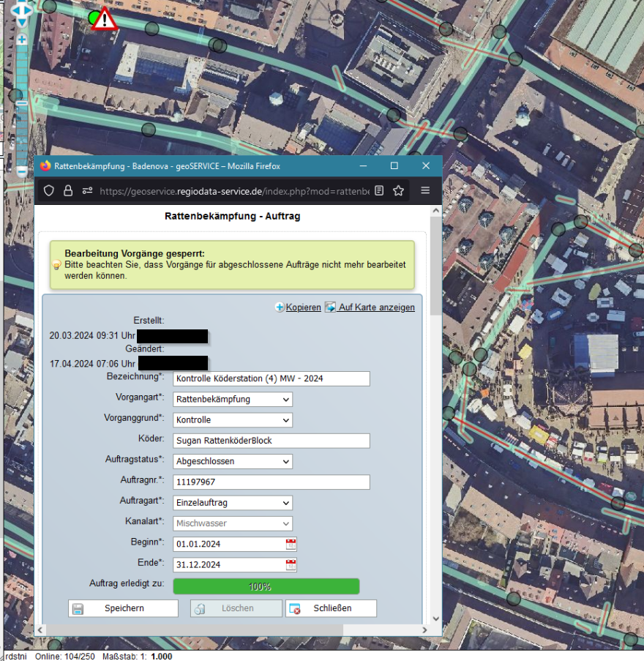Viewport: 644px width, 661px height.
Task: Show site security padlock info
Action: click(68, 191)
